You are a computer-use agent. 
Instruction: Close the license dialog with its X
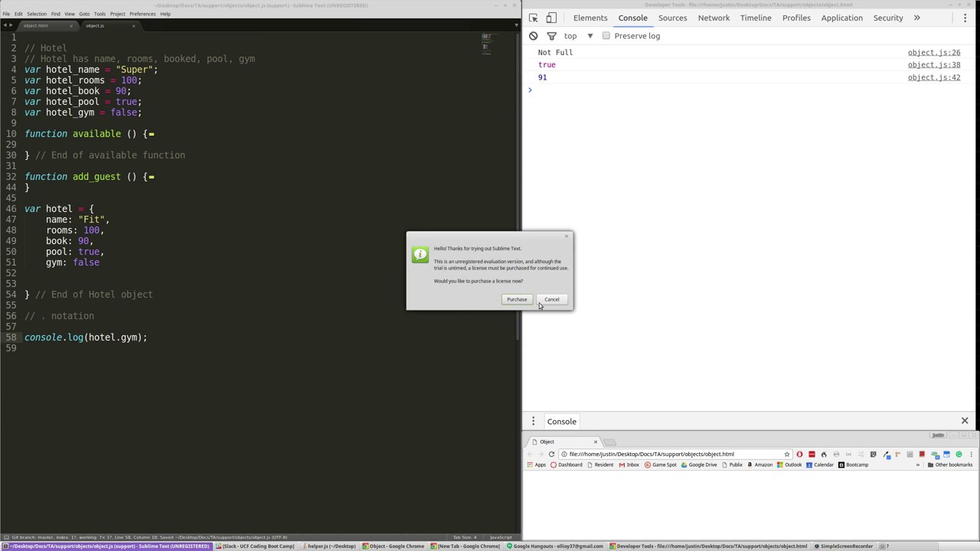tap(567, 236)
